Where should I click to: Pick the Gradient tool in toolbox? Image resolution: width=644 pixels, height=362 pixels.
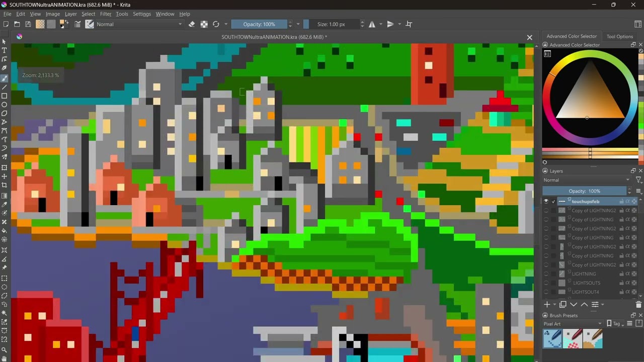pyautogui.click(x=4, y=196)
